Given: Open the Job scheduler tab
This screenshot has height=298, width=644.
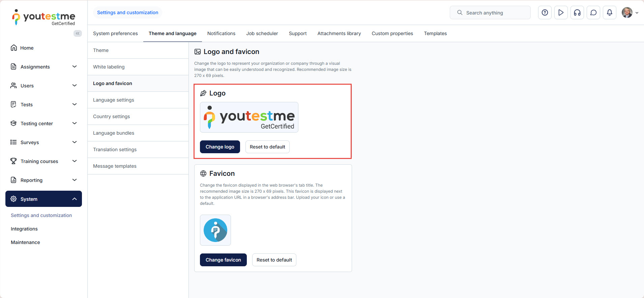Looking at the screenshot, I should pos(262,33).
